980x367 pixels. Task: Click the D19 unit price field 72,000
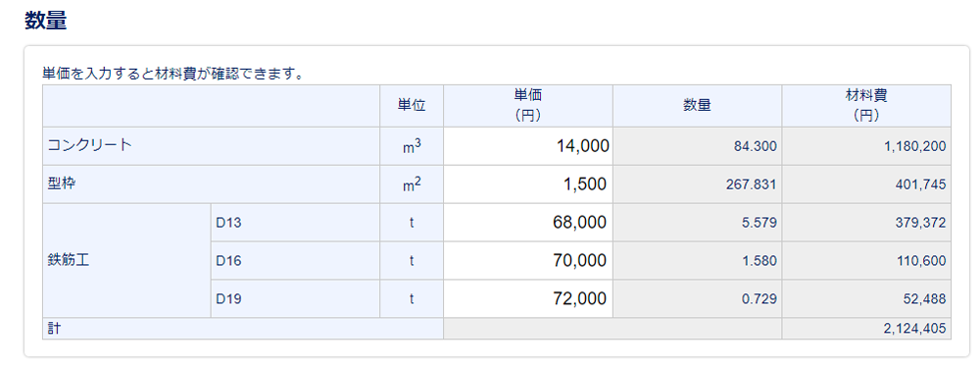point(527,298)
